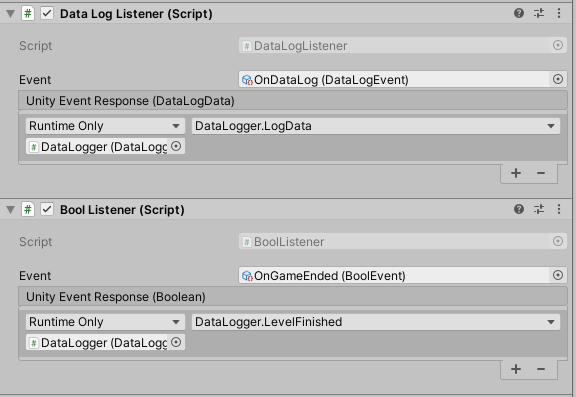576x397 pixels.
Task: Collapse the Bool Listener component
Action: pyautogui.click(x=11, y=210)
